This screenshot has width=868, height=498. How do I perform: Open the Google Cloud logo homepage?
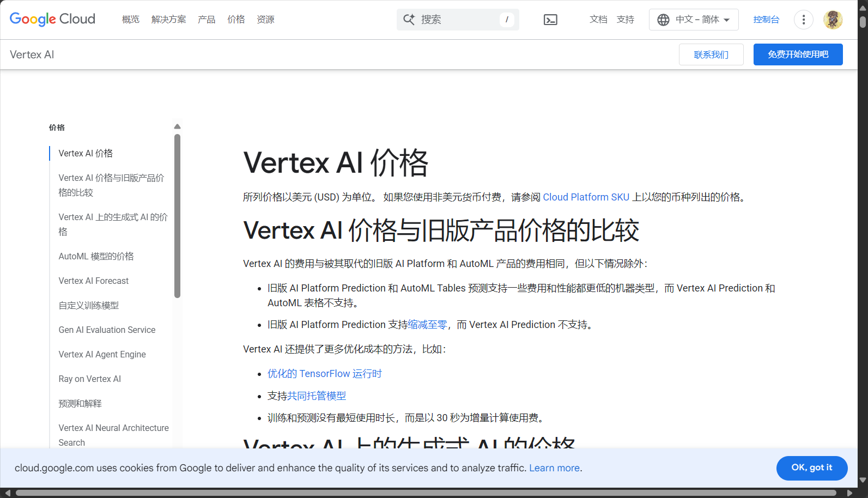52,19
